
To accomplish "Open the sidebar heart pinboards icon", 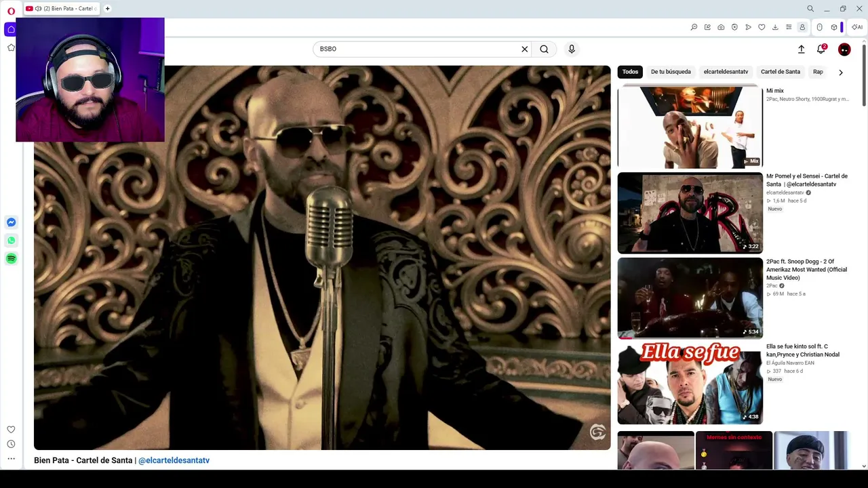I will [x=11, y=430].
